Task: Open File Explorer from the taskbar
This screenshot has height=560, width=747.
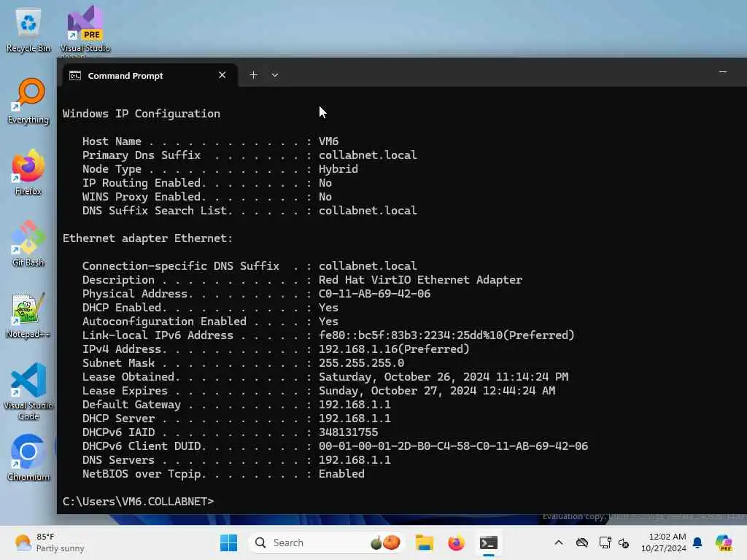Action: tap(424, 542)
